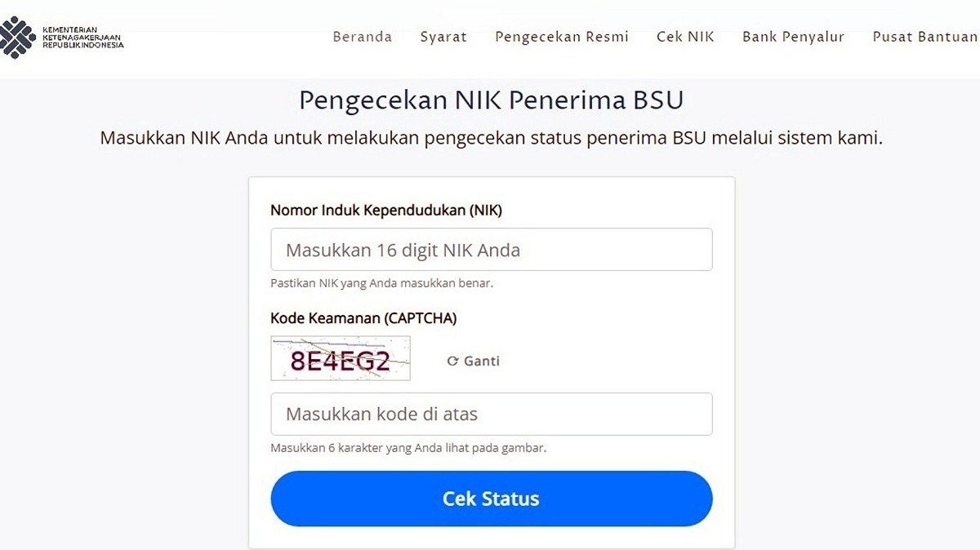Open the Pengecekan Resmi menu link

[562, 37]
